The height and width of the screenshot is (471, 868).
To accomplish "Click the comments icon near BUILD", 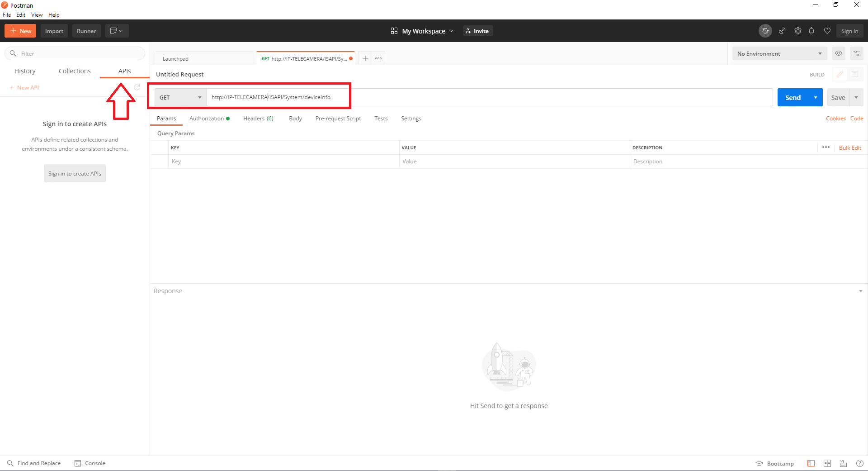I will 855,74.
